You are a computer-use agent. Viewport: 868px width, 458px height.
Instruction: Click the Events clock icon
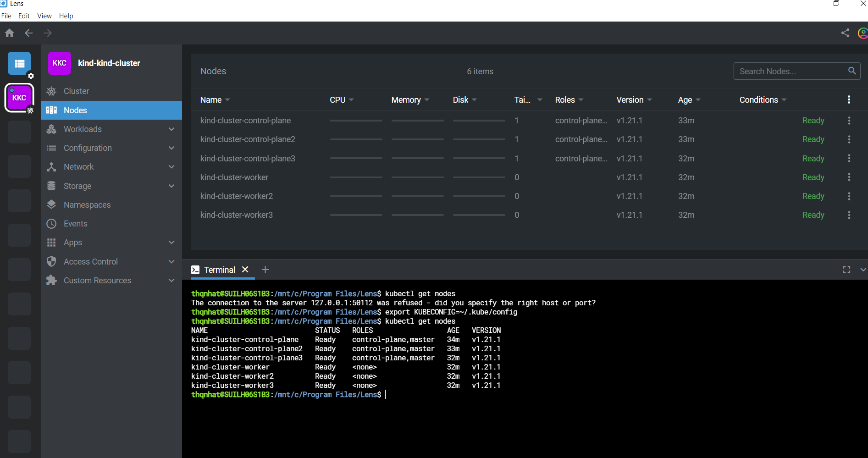click(51, 224)
